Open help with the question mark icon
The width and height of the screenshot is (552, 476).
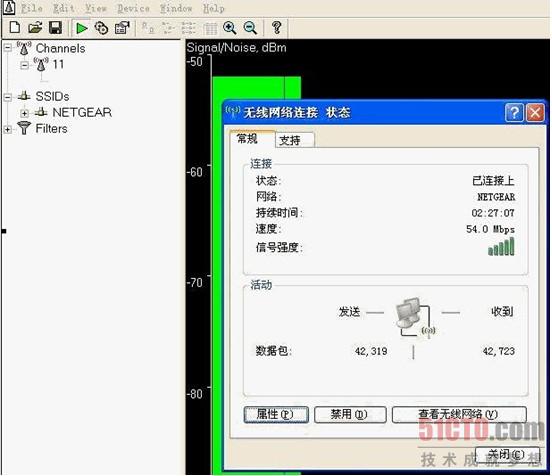[277, 27]
